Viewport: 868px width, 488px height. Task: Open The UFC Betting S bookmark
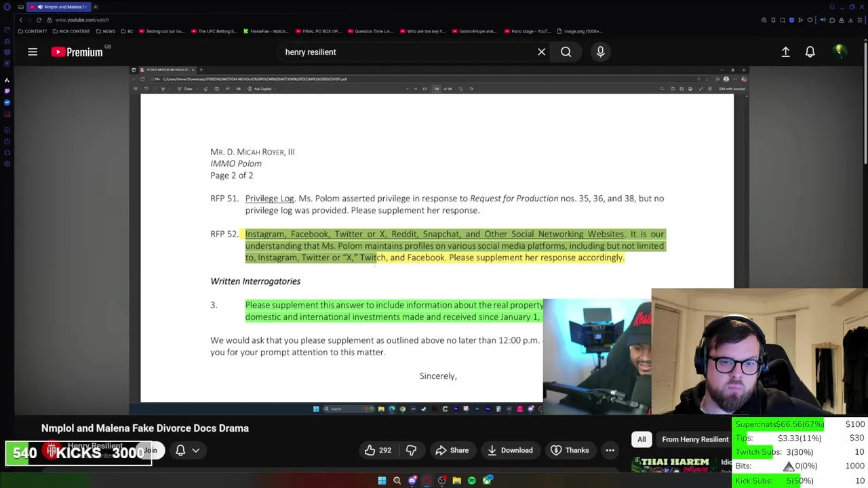coord(214,31)
